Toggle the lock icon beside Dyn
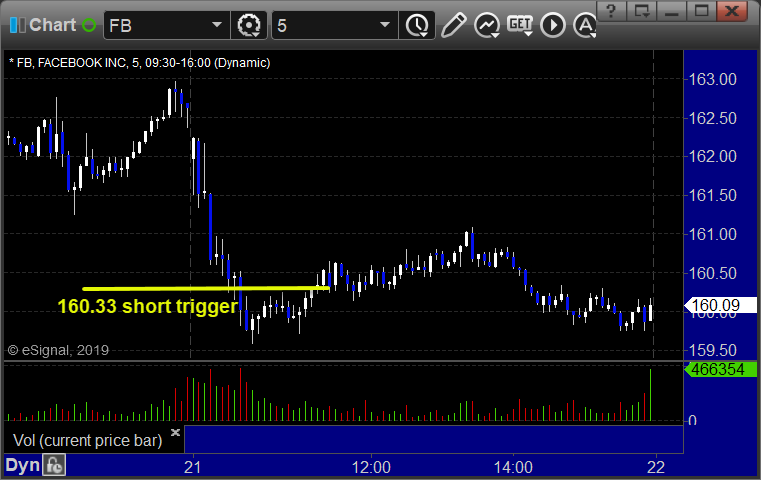Image resolution: width=761 pixels, height=480 pixels. 54,465
